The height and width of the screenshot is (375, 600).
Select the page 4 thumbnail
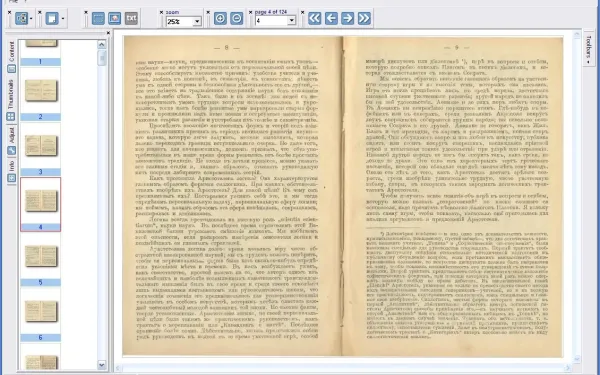tap(41, 204)
